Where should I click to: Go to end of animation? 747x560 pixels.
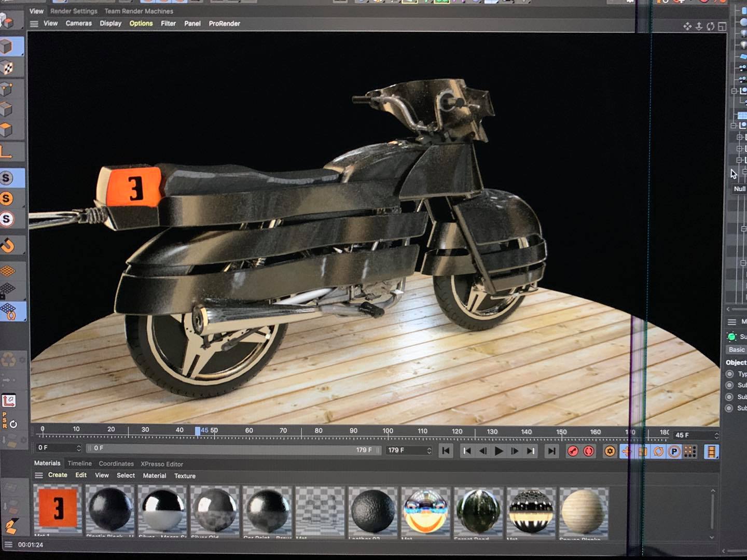tap(551, 451)
